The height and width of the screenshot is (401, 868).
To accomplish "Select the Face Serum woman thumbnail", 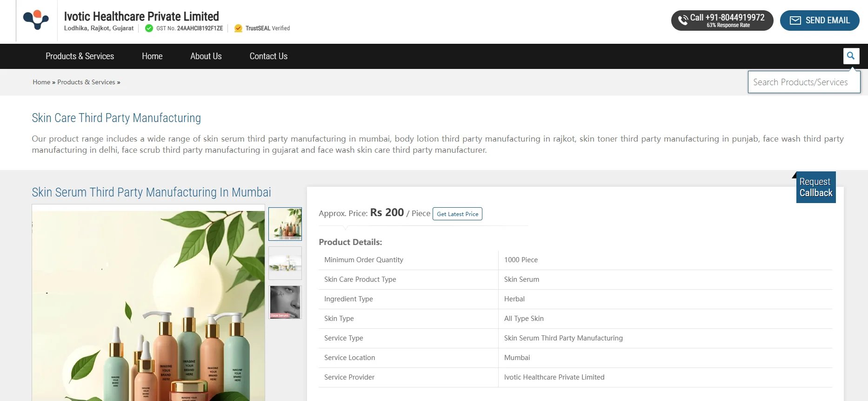I will pos(285,302).
